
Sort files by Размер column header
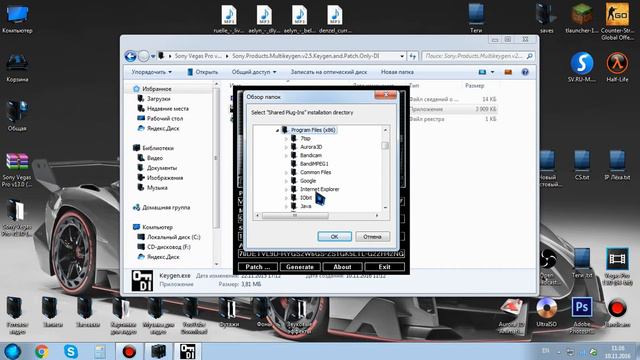[474, 86]
